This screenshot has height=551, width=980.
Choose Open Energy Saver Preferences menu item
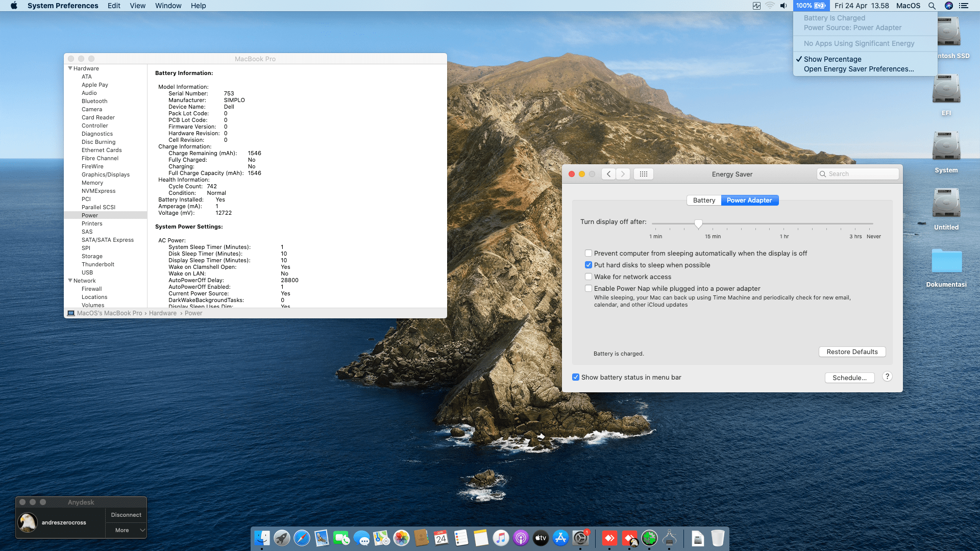click(859, 69)
